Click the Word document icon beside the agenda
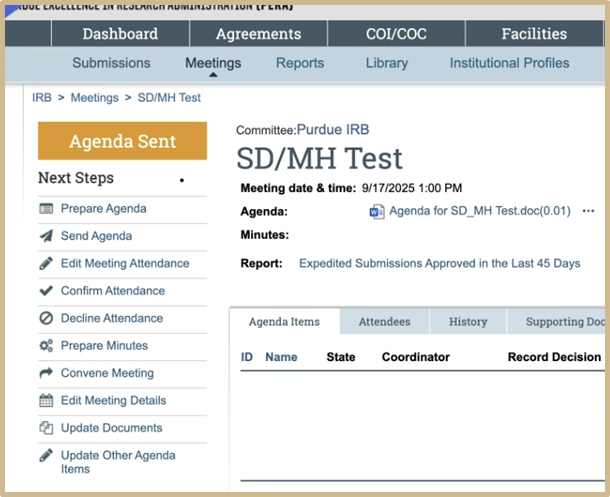The width and height of the screenshot is (610, 497). pos(377,211)
